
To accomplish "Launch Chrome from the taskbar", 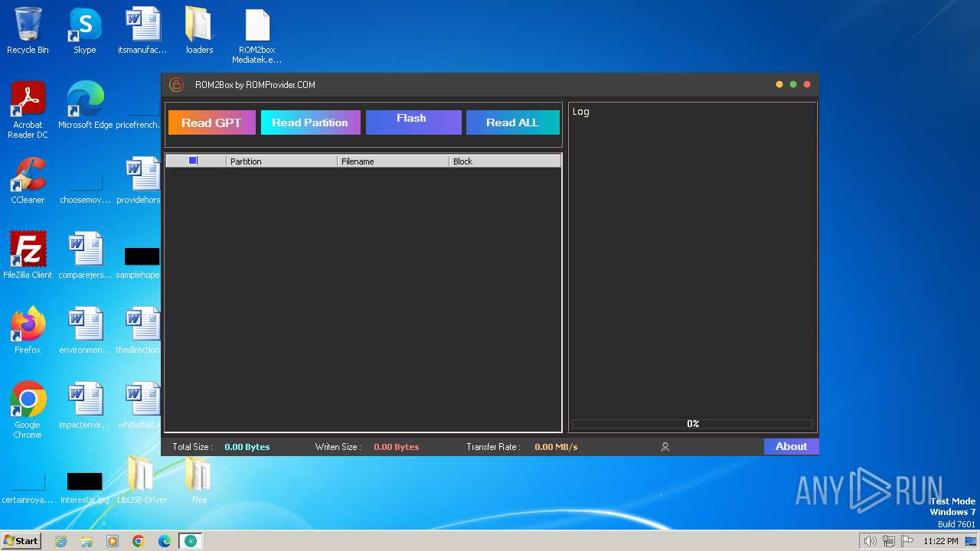I will (x=139, y=541).
